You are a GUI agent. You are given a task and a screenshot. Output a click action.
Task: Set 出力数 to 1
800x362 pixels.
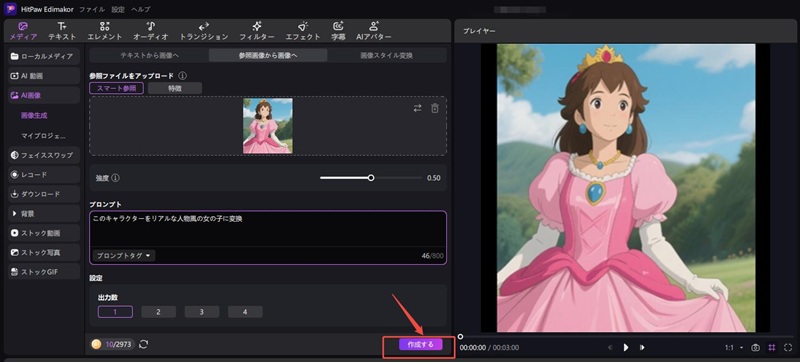pyautogui.click(x=115, y=312)
